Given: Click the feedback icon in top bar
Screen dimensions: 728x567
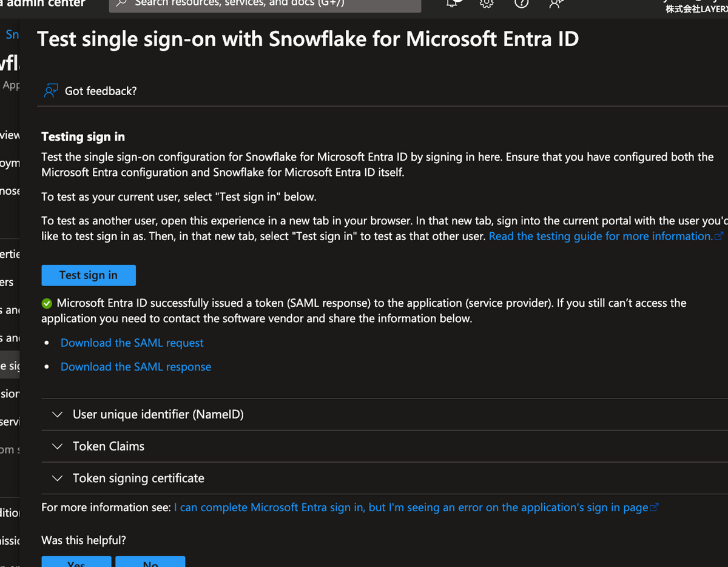Looking at the screenshot, I should [x=555, y=3].
